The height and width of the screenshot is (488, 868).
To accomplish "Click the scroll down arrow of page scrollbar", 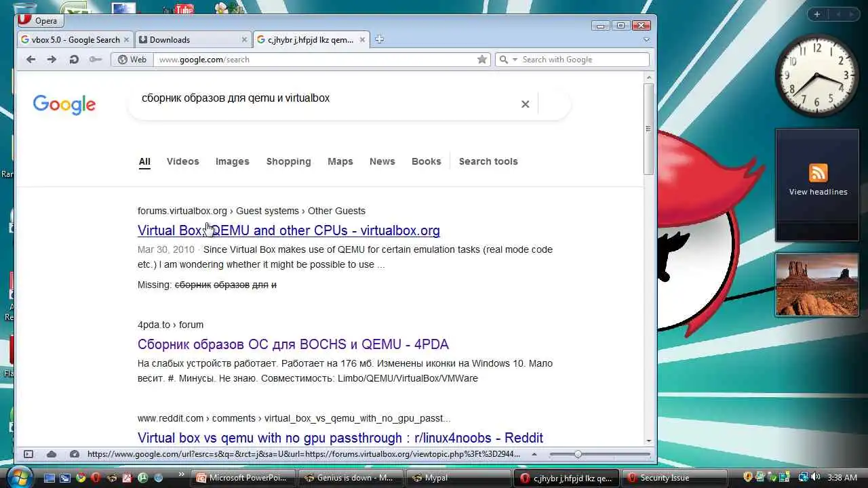I will [648, 441].
